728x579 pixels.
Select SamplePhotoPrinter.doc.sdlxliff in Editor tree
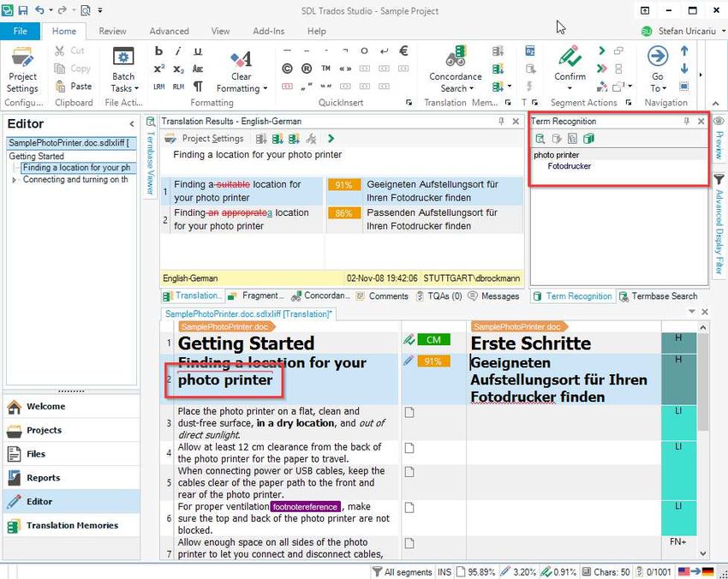point(71,143)
